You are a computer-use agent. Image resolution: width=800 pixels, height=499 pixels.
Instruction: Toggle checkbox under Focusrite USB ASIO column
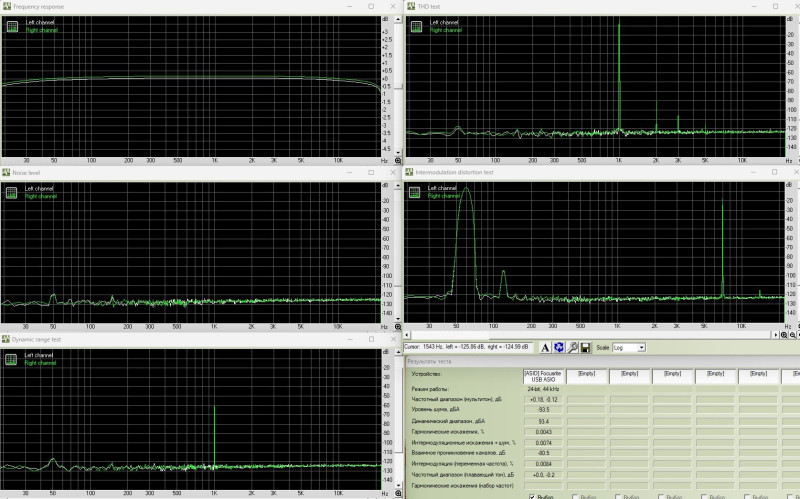pyautogui.click(x=532, y=496)
